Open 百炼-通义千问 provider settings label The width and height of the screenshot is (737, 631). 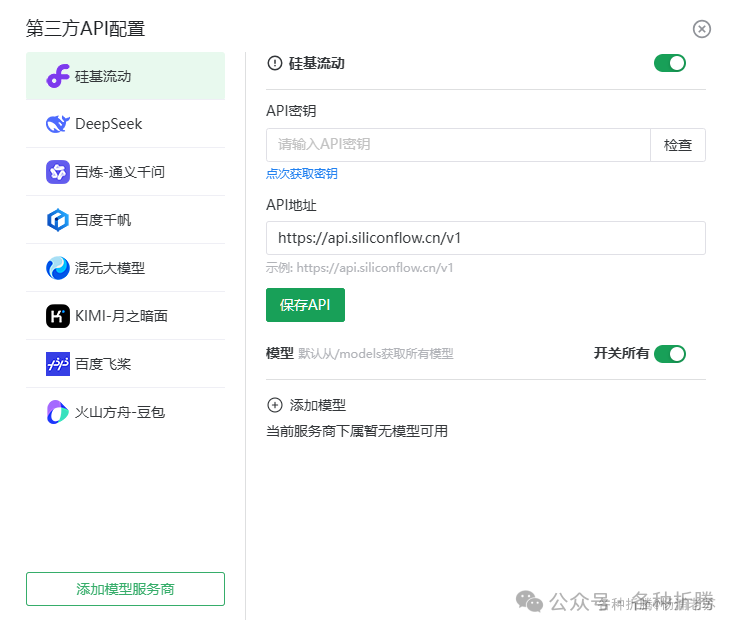click(120, 172)
